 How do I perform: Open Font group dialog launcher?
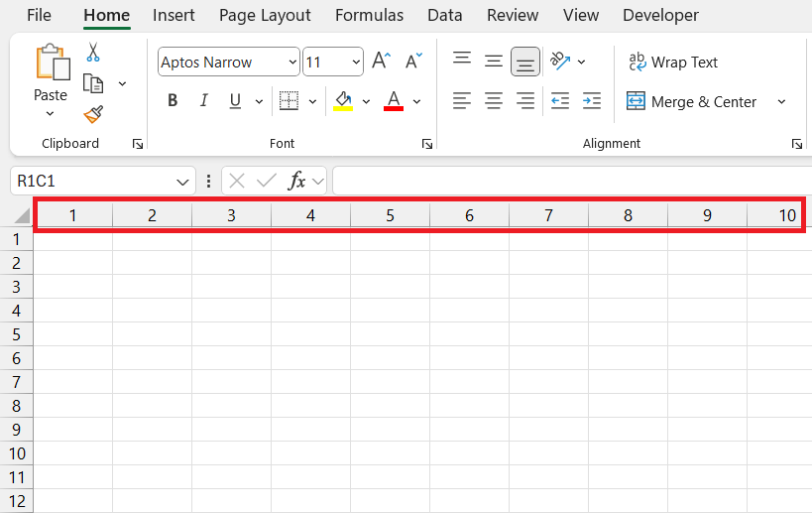point(427,144)
